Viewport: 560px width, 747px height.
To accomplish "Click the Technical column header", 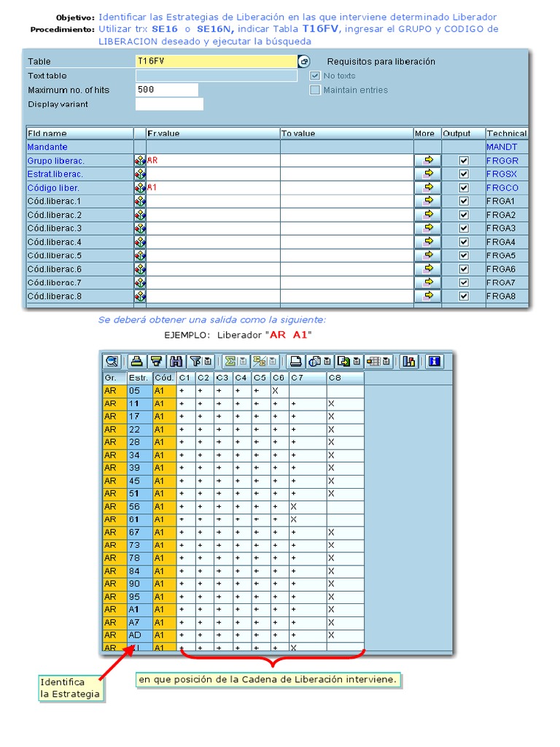I will [x=507, y=133].
